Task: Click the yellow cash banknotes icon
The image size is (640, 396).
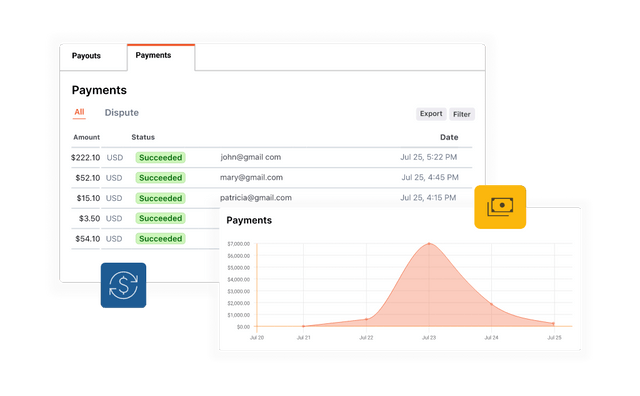Action: 500,207
